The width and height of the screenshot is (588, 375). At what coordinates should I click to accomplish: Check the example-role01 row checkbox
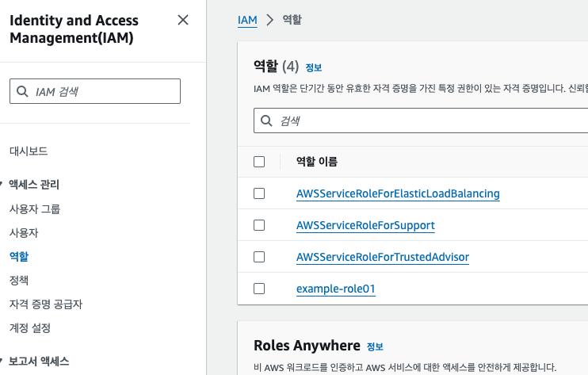259,289
